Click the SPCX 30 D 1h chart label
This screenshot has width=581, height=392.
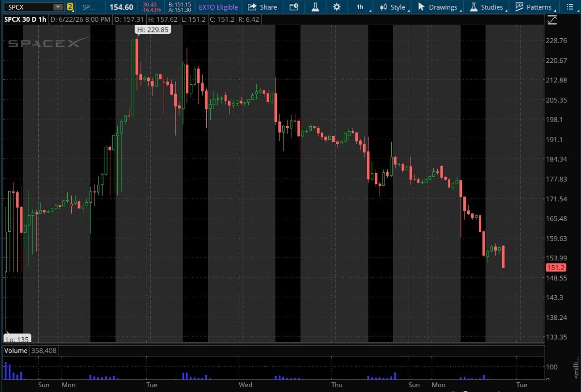25,19
